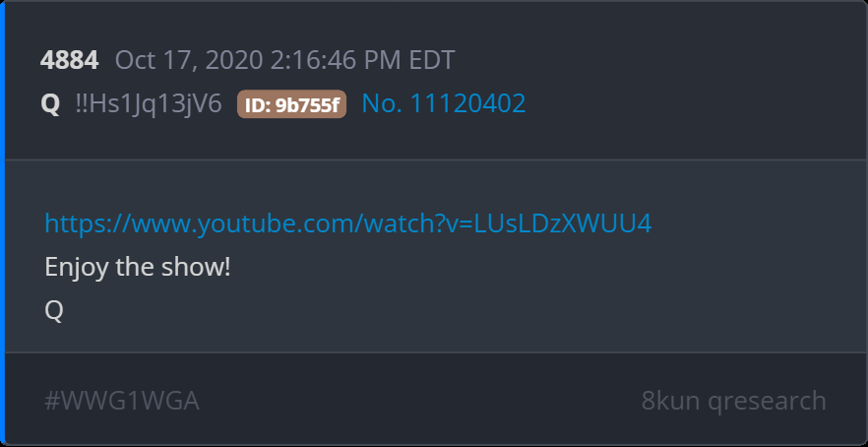Click the "Enjoy the show!" text

[138, 268]
